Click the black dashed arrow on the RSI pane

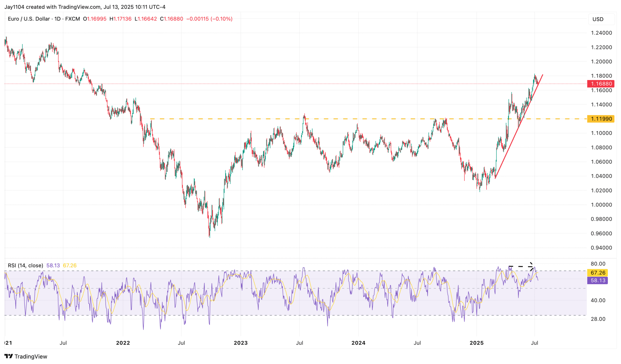(521, 267)
